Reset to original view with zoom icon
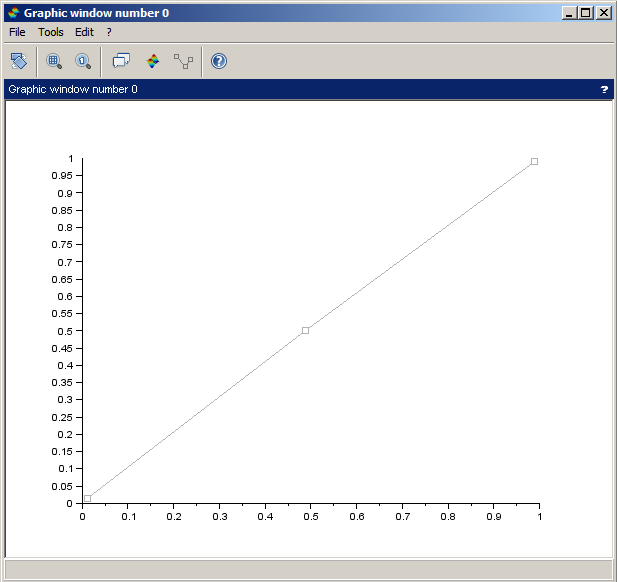617x582 pixels. 82,61
